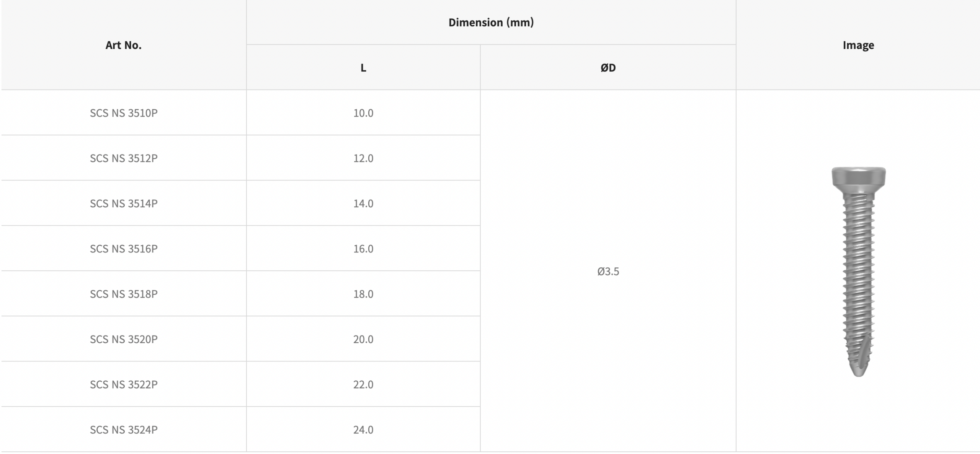Click article number SCS NS 3512P

[x=124, y=158]
